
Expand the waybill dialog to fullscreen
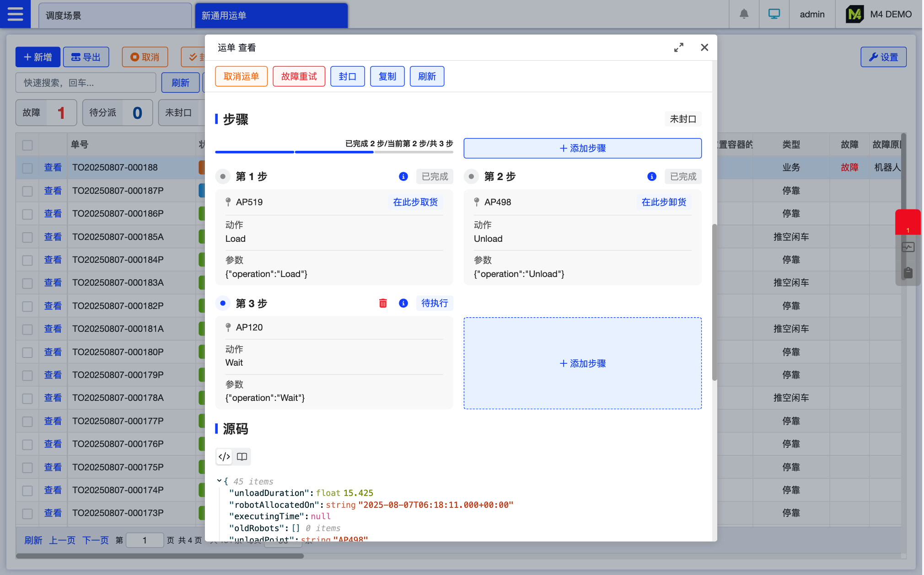pos(678,48)
